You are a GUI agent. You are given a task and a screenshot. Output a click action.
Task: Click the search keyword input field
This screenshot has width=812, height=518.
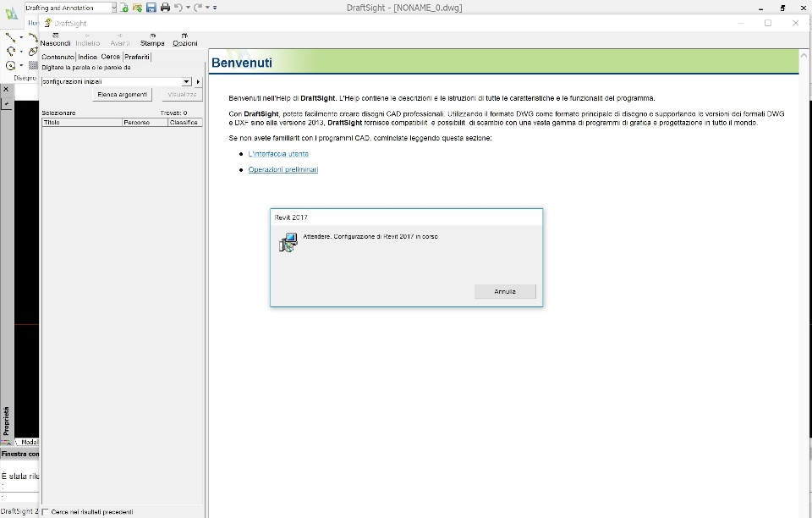[112, 82]
